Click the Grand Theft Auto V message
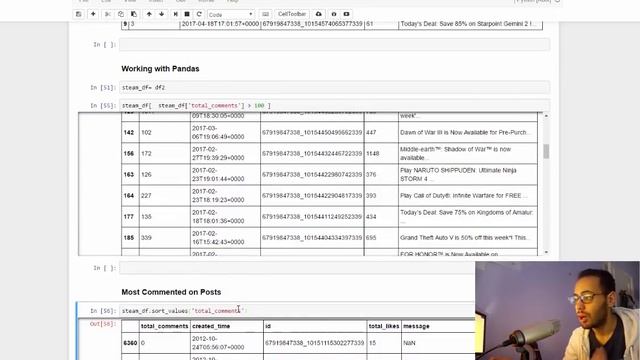 (468, 238)
